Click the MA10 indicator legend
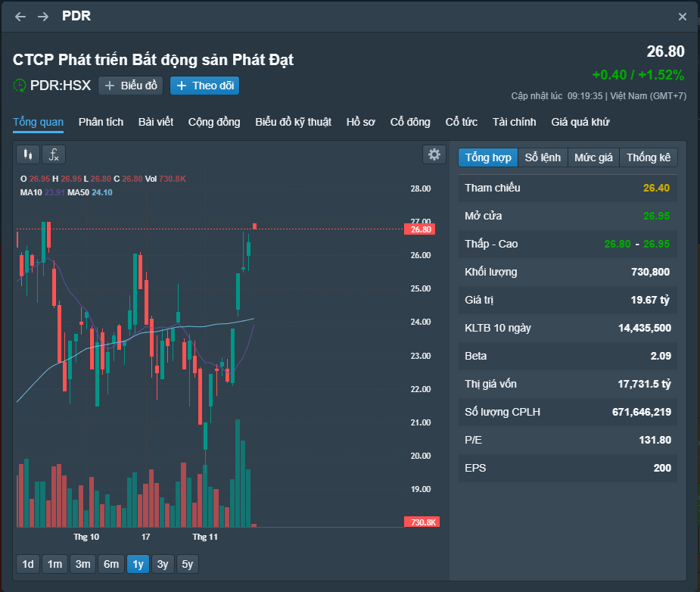 [42, 192]
